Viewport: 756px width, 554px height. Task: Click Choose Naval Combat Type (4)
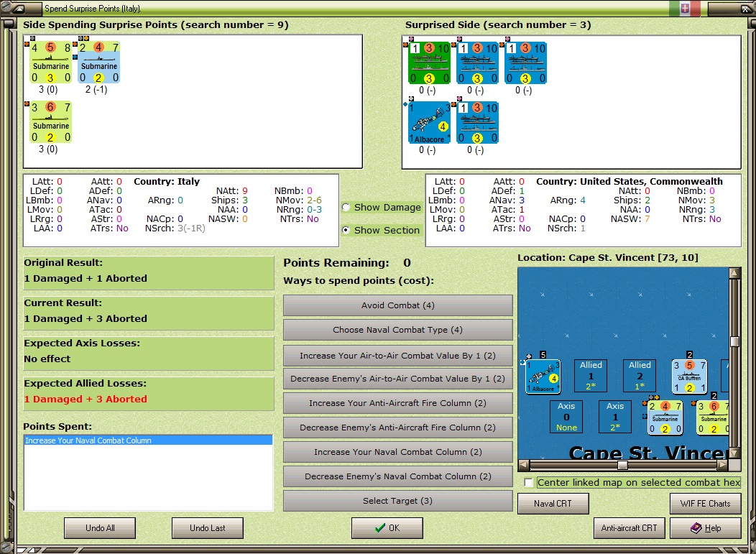[x=398, y=330]
